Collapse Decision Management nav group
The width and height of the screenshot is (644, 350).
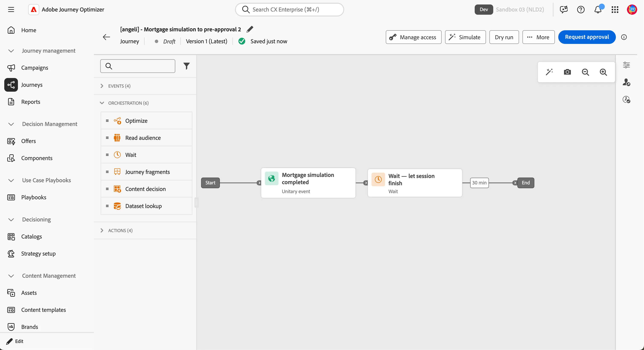coord(11,124)
